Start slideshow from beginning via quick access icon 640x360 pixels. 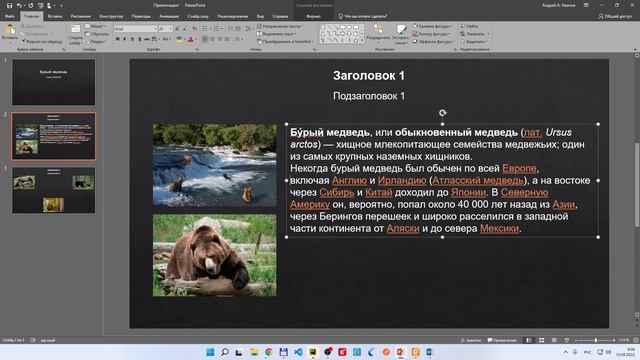(40, 5)
